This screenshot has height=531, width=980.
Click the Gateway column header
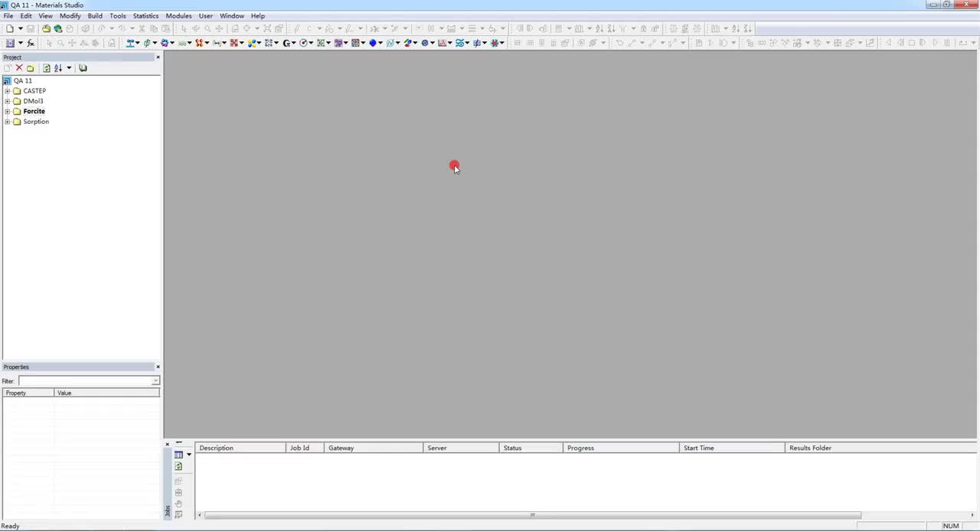tap(374, 448)
